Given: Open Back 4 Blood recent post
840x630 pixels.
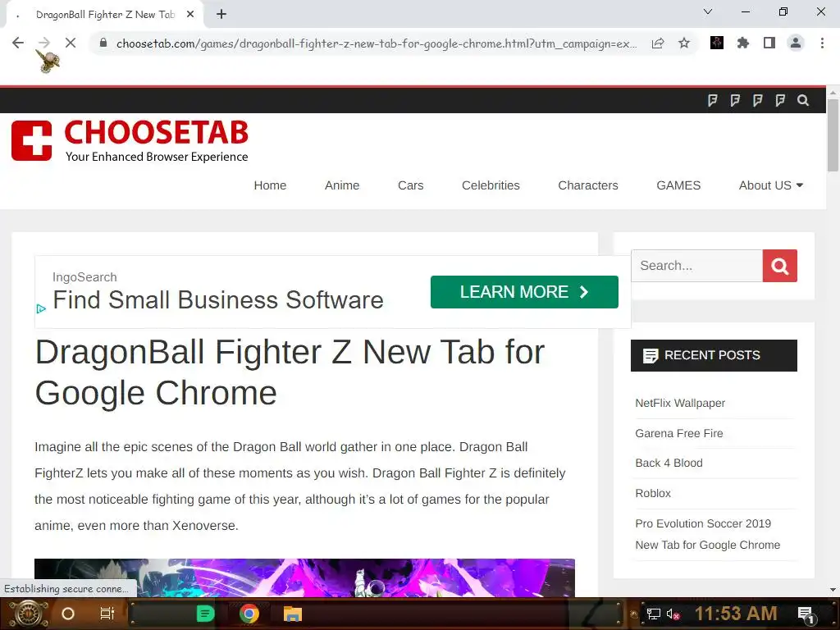Looking at the screenshot, I should pos(669,463).
